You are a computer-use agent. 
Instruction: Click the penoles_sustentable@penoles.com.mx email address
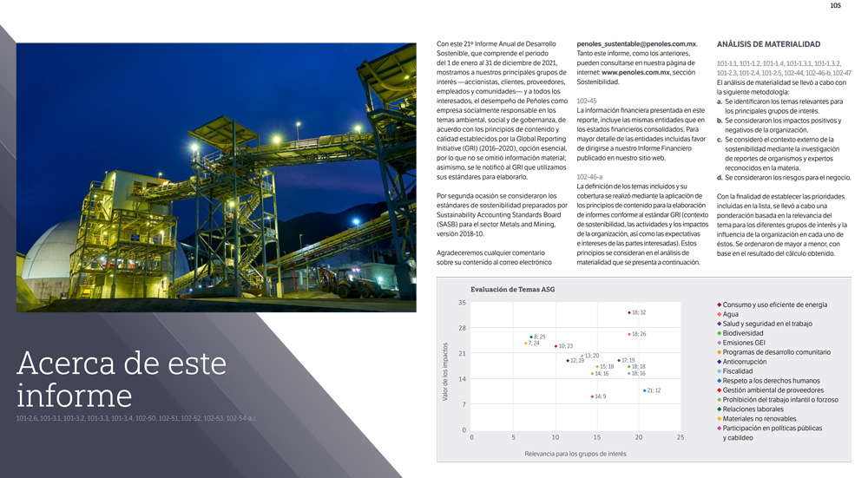tap(636, 43)
